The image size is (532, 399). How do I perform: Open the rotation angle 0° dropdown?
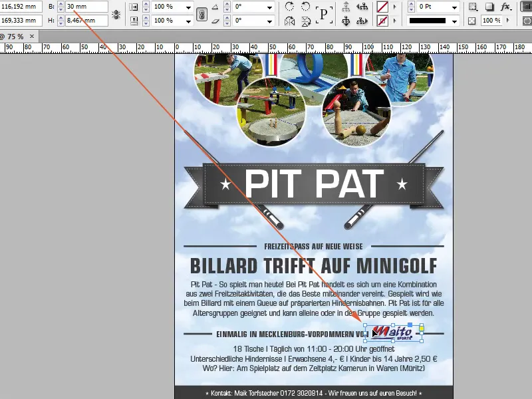pos(269,7)
